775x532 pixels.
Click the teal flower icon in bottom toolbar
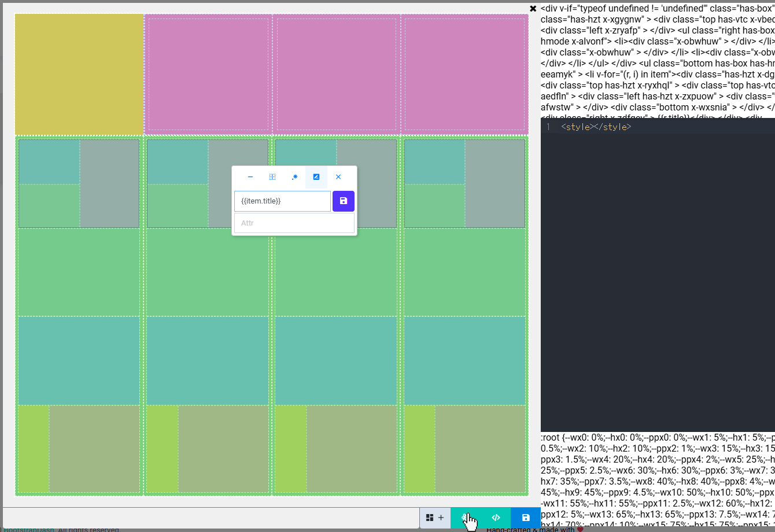466,518
